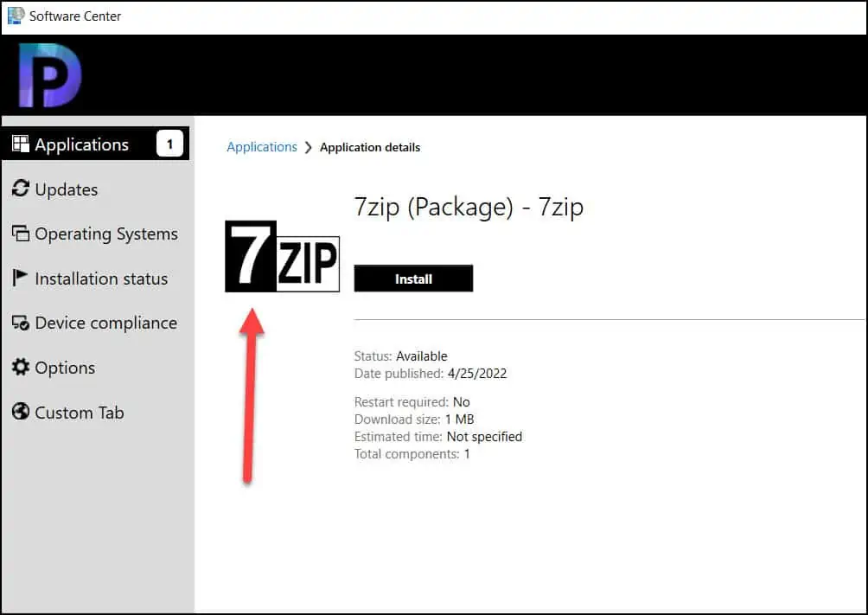Viewport: 868px width, 615px height.
Task: Click the purple P company logo
Action: 50,74
